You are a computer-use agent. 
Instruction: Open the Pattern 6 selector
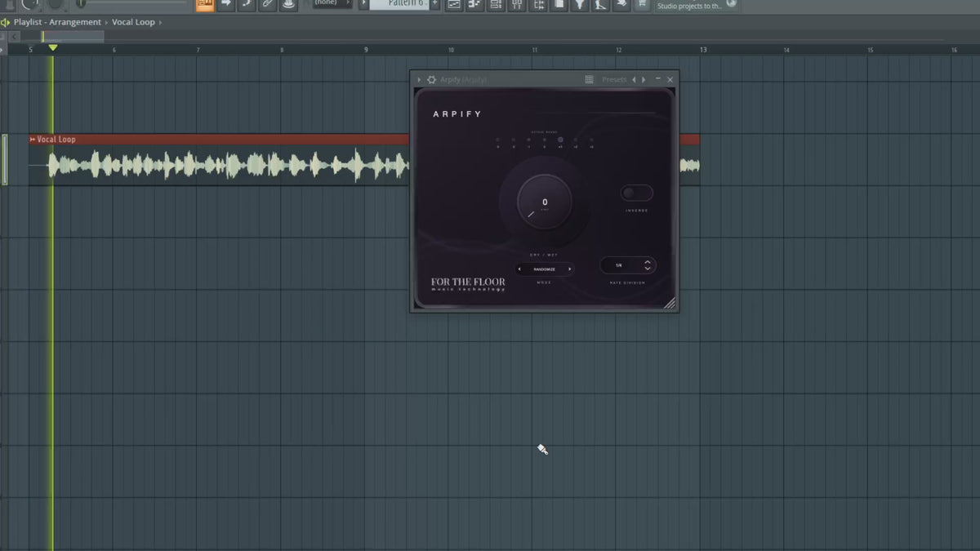399,4
